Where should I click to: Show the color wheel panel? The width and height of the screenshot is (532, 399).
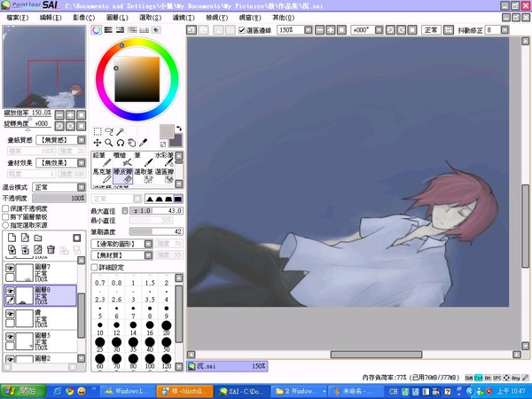(97, 30)
